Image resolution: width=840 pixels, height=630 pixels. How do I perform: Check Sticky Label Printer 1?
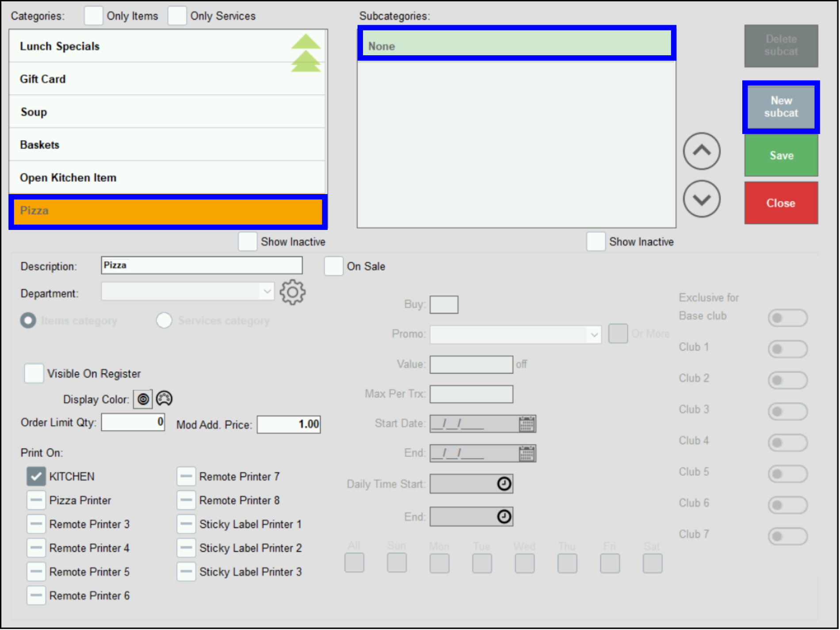187,525
